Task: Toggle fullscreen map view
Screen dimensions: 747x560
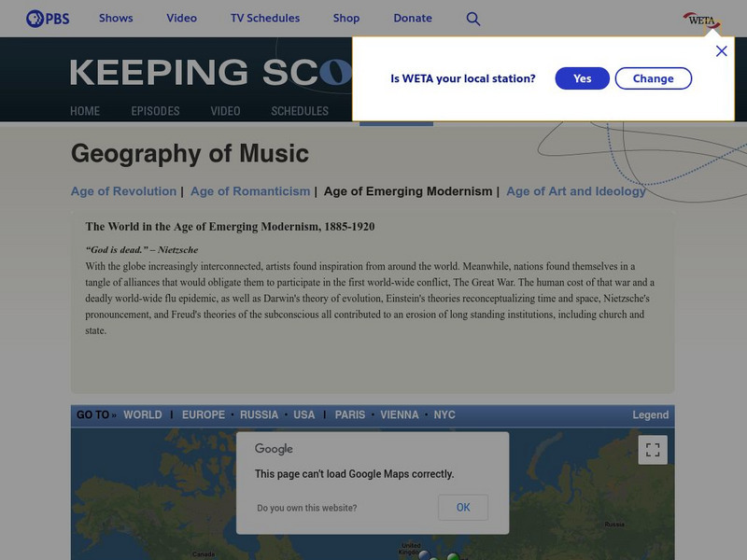Action: pyautogui.click(x=653, y=450)
